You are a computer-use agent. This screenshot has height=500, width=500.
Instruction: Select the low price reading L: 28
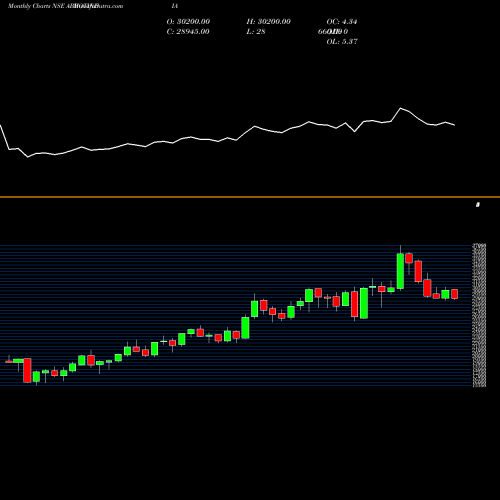(x=256, y=32)
